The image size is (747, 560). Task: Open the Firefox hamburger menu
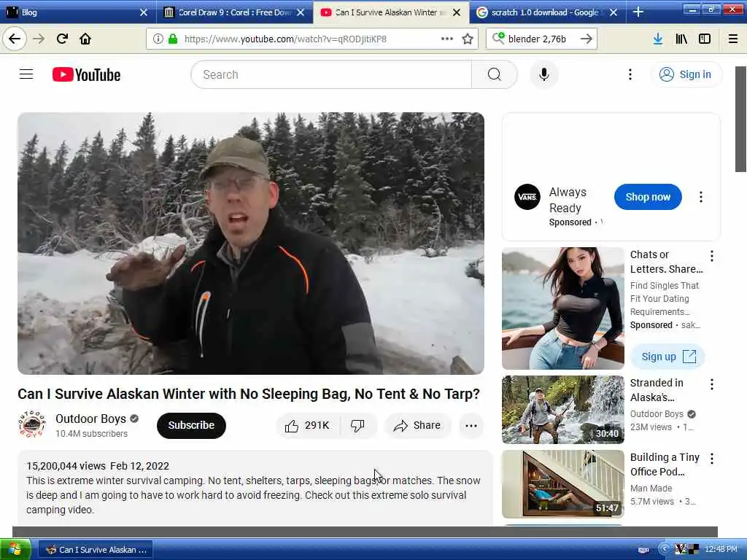point(733,39)
